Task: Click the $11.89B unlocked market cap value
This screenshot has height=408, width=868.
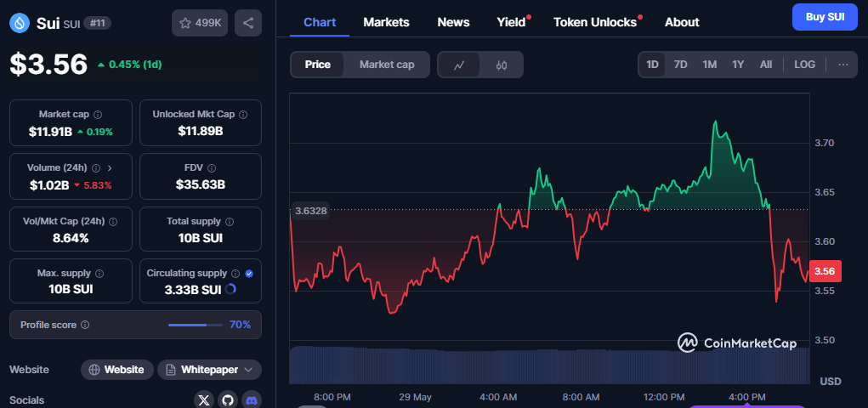Action: point(201,131)
